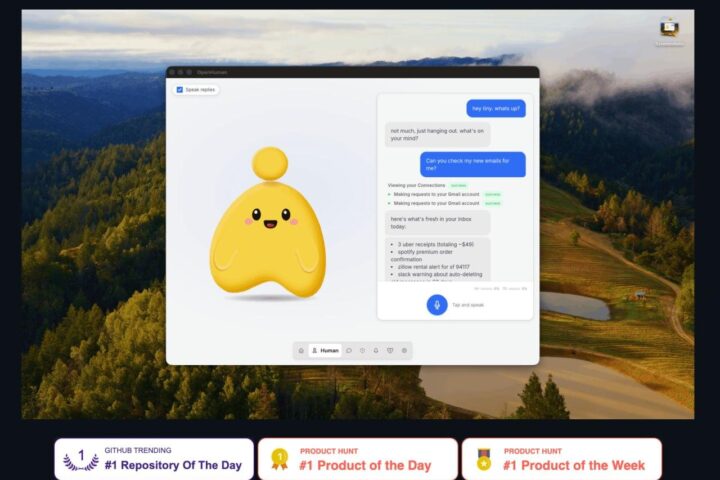Open the home icon in bottom navigation bar
The image size is (720, 480).
[301, 350]
